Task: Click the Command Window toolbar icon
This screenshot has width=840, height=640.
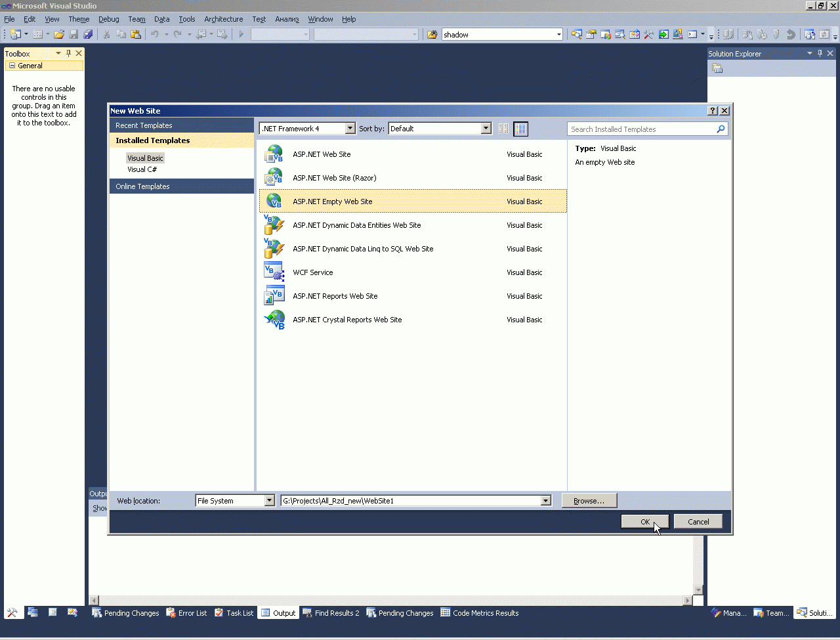Action: coord(692,34)
